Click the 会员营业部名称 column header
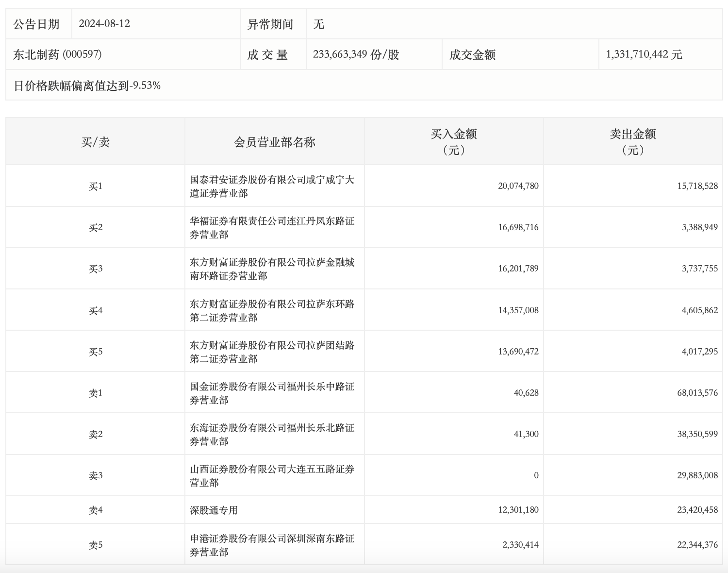 point(274,142)
